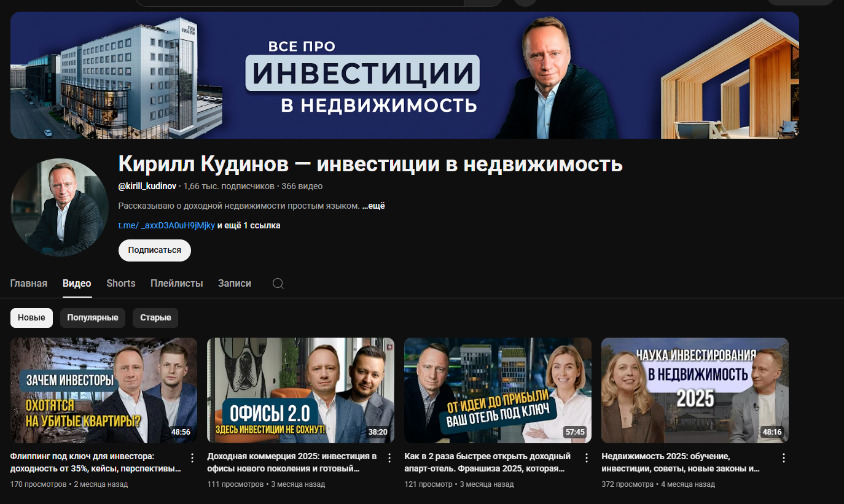Open the ОФИСЫ 2.0 video thumbnail

[301, 390]
